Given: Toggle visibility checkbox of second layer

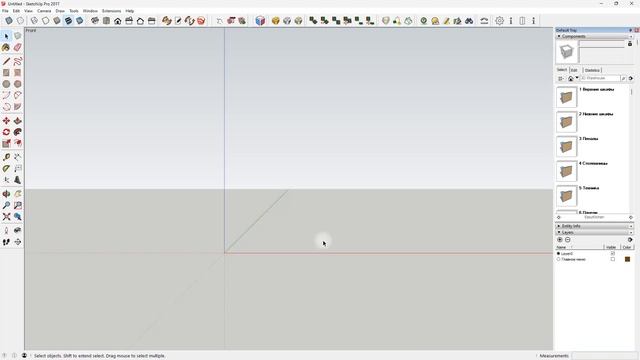Looking at the screenshot, I should 613,259.
